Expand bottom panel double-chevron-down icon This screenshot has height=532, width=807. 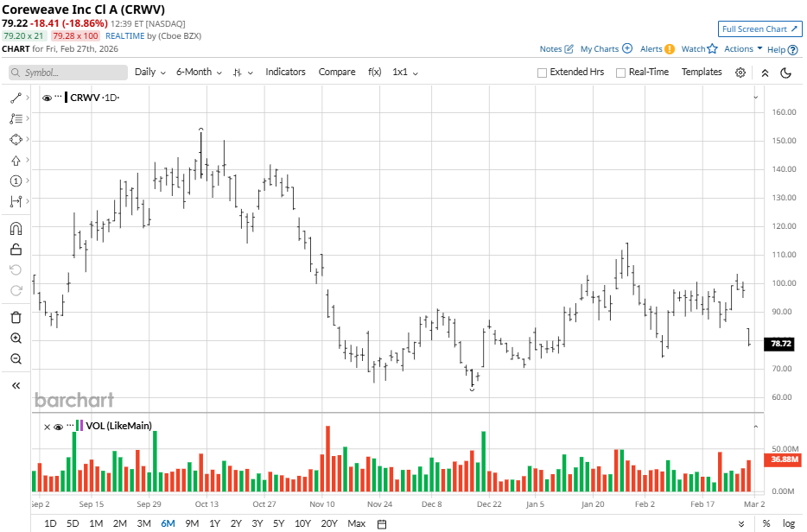741,523
